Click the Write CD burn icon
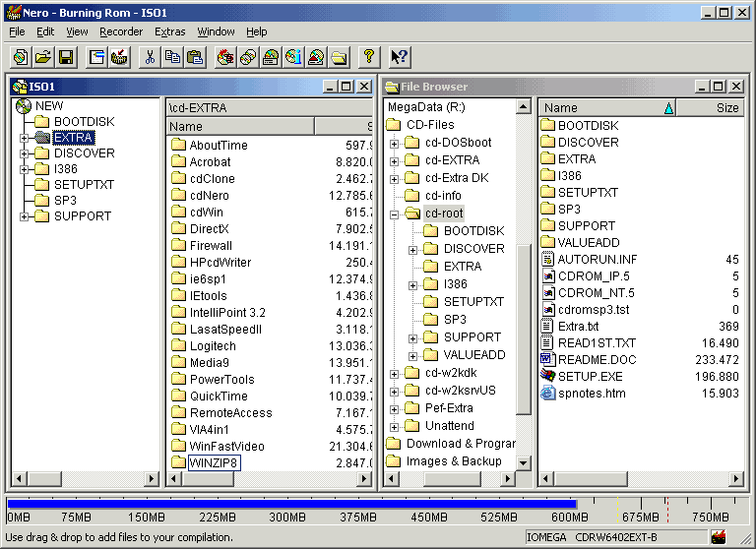 coord(225,57)
